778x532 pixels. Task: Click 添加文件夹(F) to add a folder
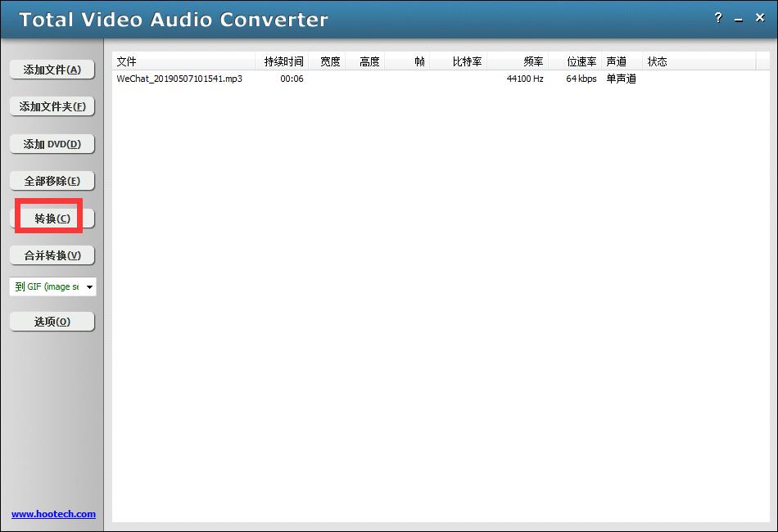pos(52,106)
